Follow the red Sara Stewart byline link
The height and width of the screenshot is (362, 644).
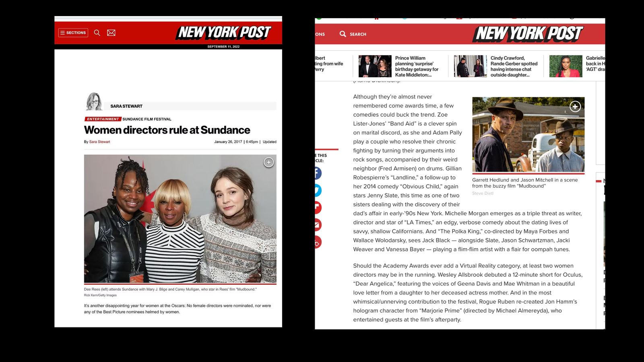pyautogui.click(x=99, y=142)
